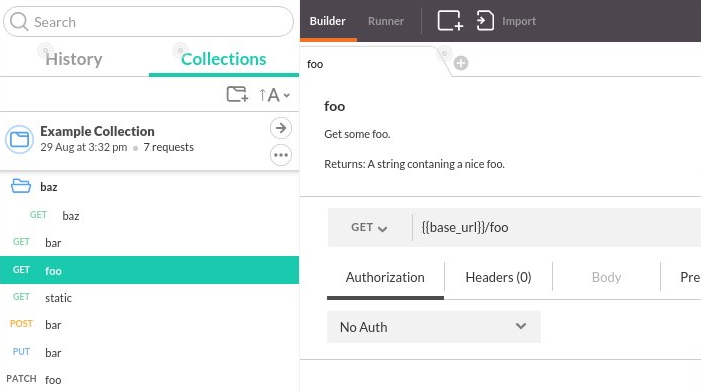Open the POST bar request

coord(149,325)
